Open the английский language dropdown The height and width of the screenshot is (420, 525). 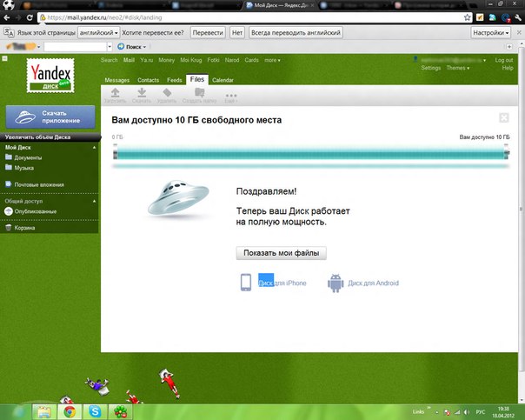[x=99, y=33]
